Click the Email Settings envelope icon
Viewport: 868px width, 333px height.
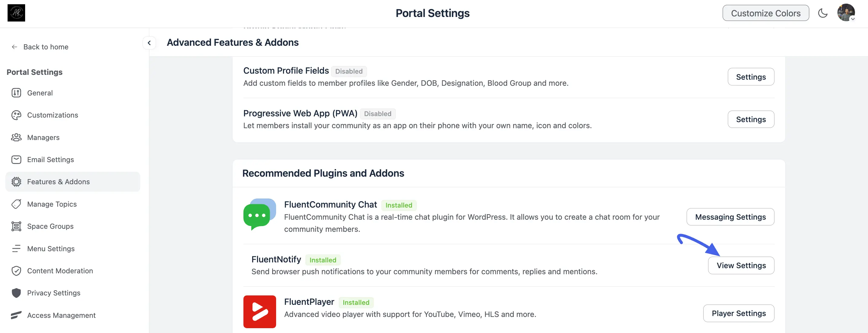[x=16, y=160]
